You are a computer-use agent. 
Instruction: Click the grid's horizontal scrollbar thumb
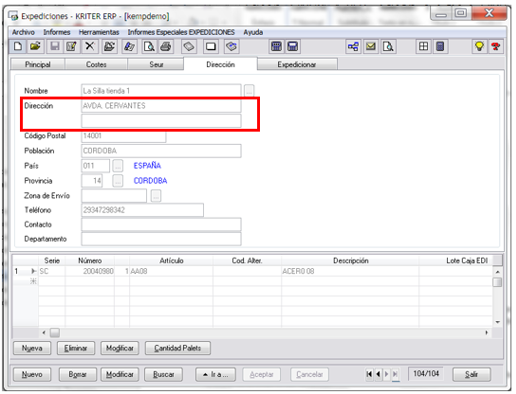pos(55,332)
